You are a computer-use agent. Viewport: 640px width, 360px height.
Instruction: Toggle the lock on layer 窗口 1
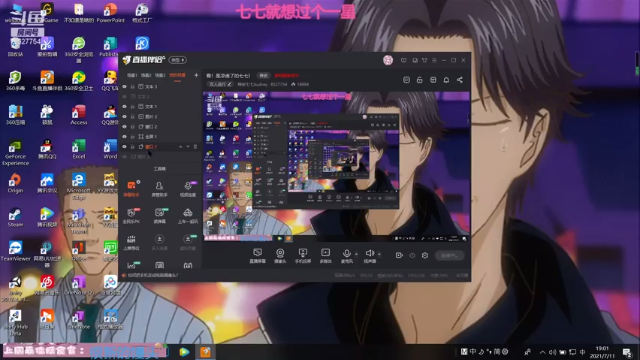coord(133,147)
